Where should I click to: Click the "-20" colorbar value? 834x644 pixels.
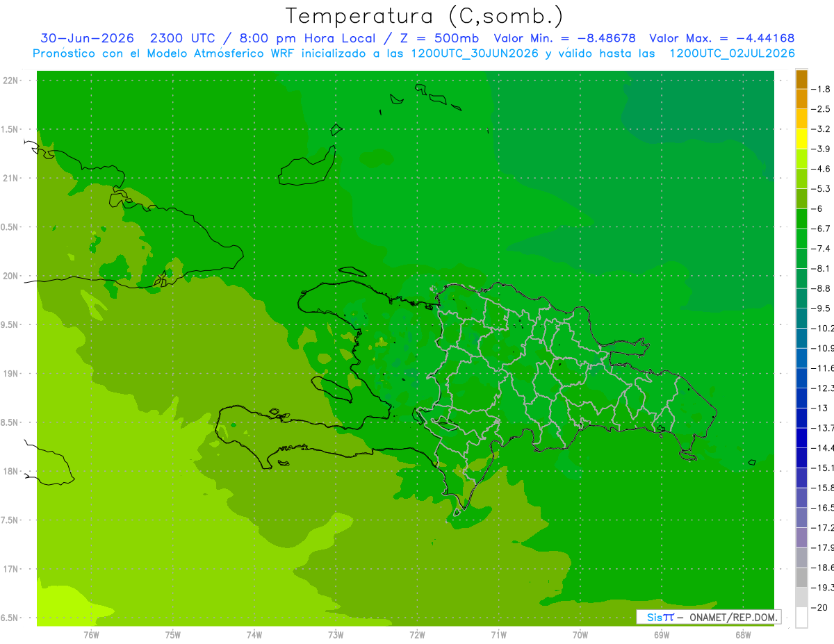[x=819, y=607]
